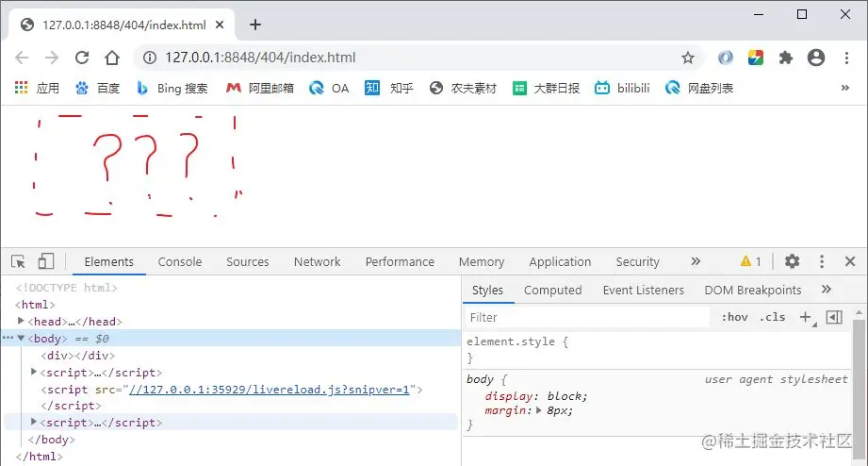Open body node actions ellipsis
The height and width of the screenshot is (466, 868).
point(8,338)
